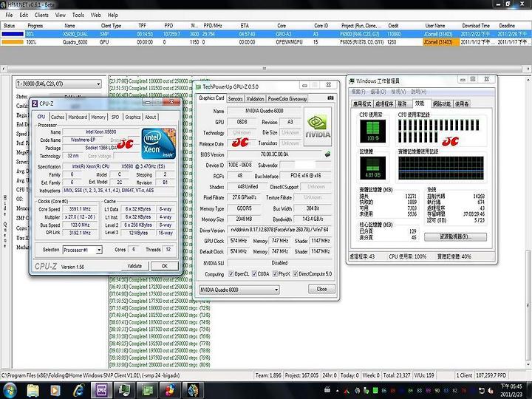Click the orange progress bar of Quadro_6000

coord(13,42)
